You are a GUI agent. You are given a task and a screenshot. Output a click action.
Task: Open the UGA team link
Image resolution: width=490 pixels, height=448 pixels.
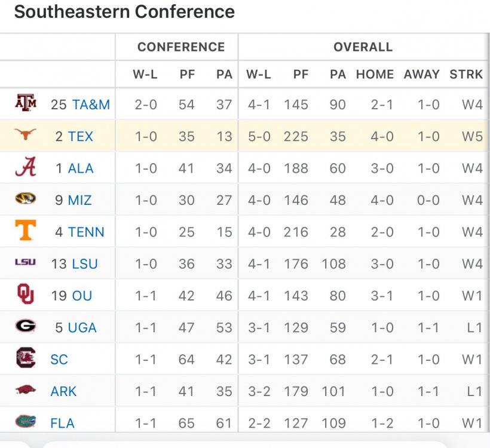(82, 327)
